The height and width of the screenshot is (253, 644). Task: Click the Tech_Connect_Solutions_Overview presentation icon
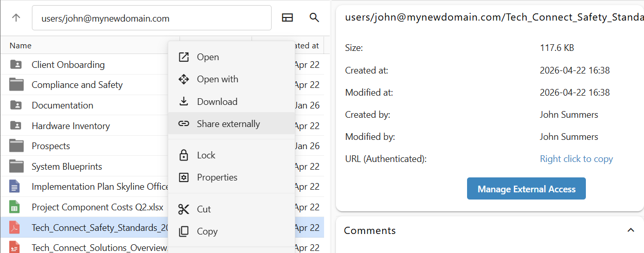pyautogui.click(x=15, y=247)
